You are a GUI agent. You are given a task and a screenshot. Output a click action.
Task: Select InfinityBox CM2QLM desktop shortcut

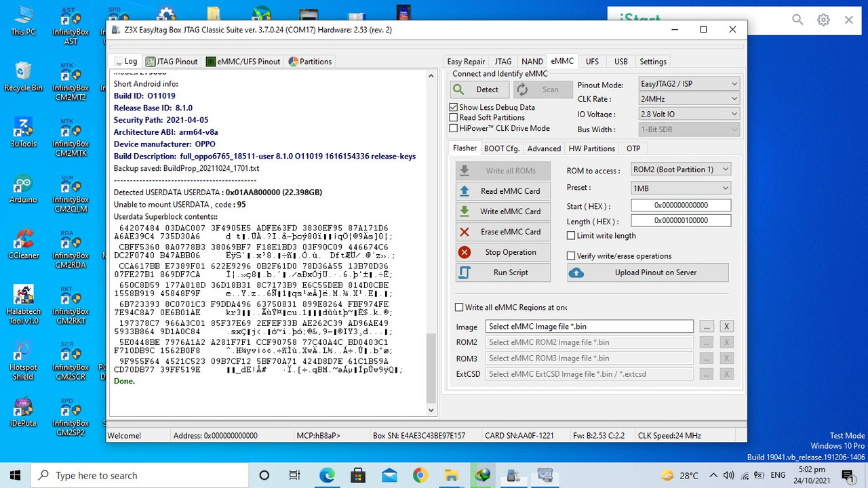(x=71, y=193)
